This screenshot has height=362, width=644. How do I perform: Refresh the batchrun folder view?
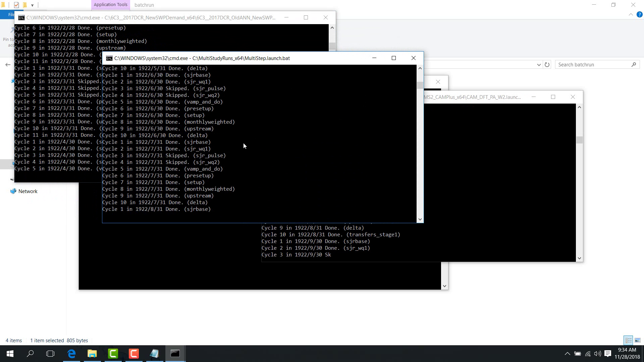click(547, 65)
